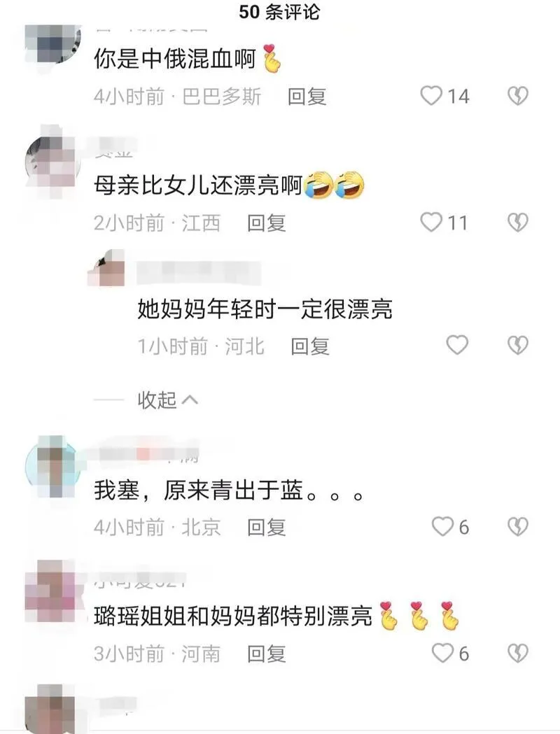Reply to the 河北 sub-comment

310,346
